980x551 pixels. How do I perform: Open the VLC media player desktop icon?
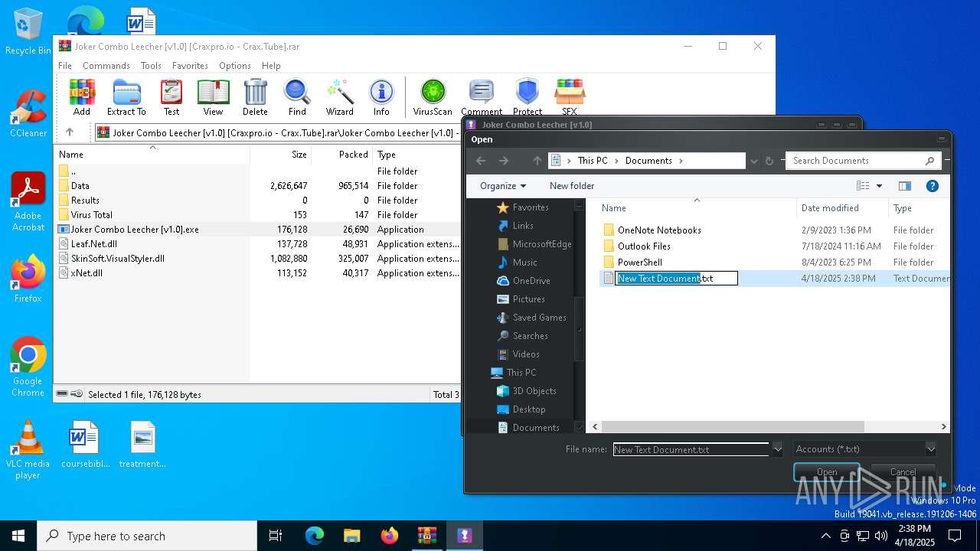click(28, 450)
